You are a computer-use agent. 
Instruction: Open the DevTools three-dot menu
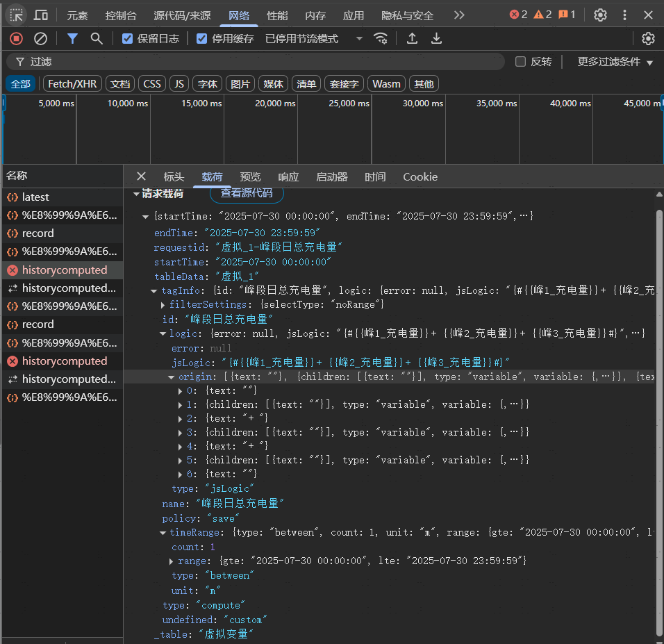point(624,15)
